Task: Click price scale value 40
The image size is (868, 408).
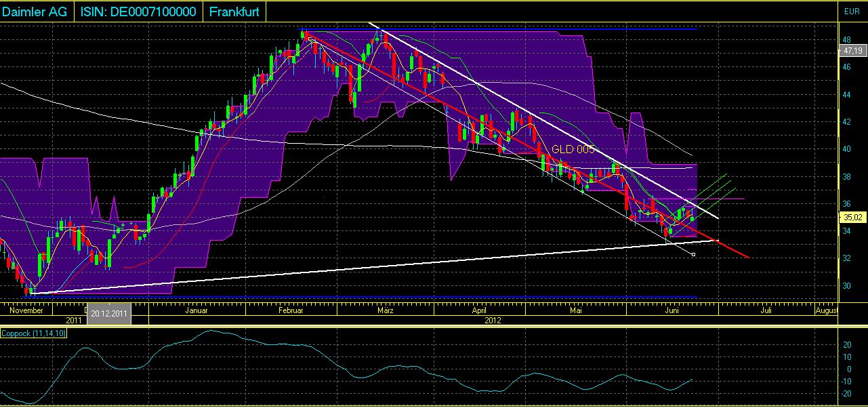Action: (x=847, y=149)
